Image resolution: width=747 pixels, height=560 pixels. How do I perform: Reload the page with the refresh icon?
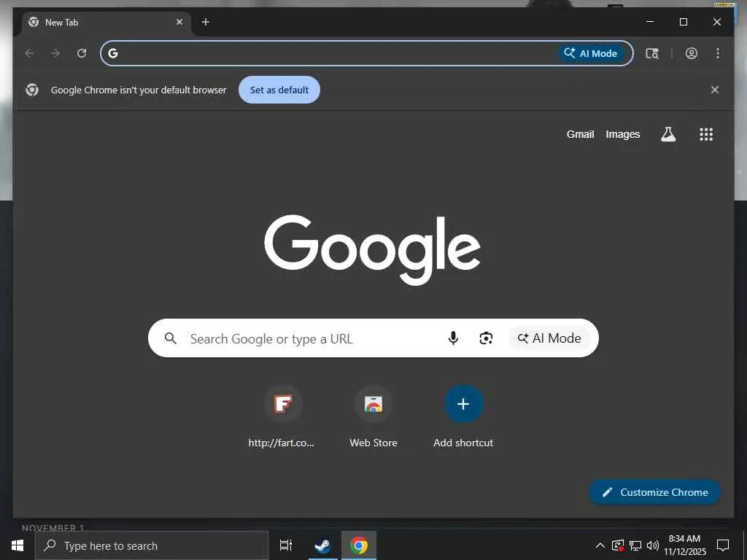coord(82,53)
